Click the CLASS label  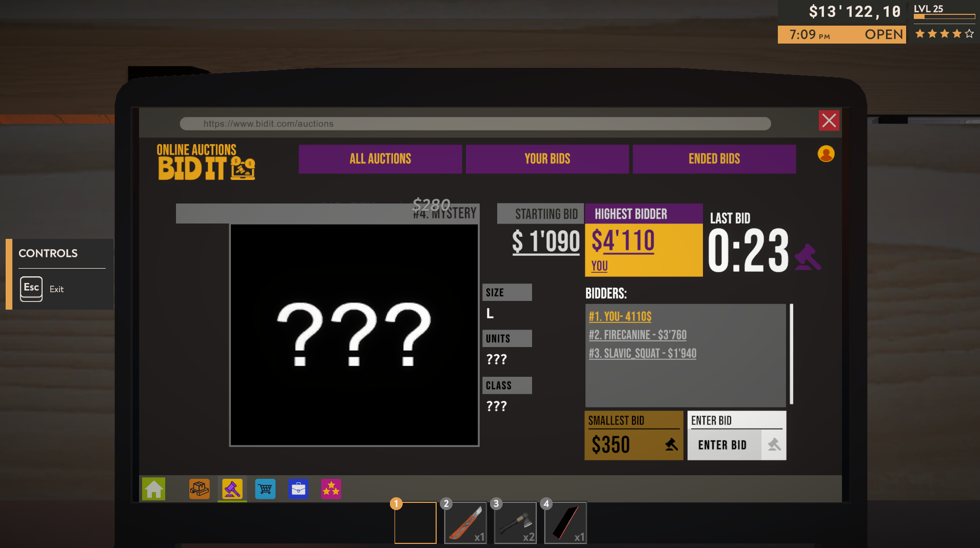(x=507, y=385)
